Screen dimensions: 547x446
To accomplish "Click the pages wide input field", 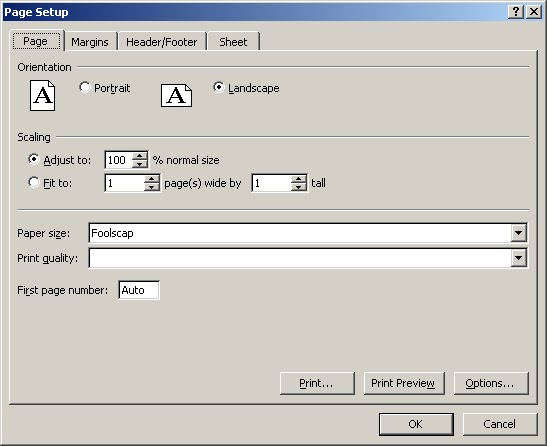I will pos(125,183).
